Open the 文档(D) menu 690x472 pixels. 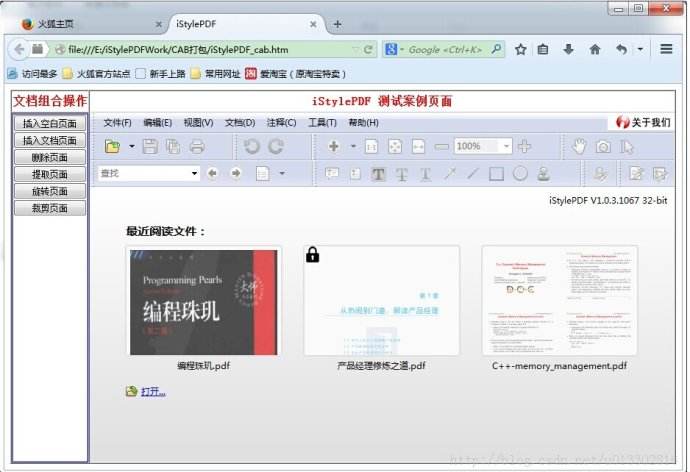pos(240,123)
